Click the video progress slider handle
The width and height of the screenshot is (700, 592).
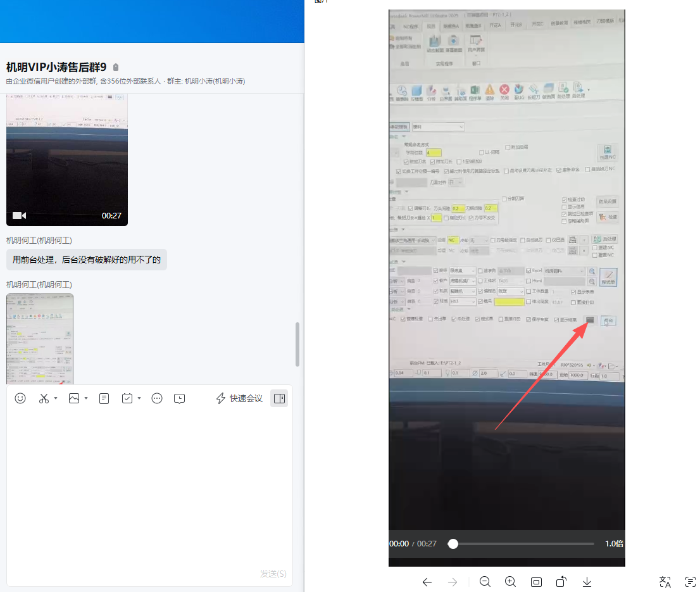pos(453,543)
